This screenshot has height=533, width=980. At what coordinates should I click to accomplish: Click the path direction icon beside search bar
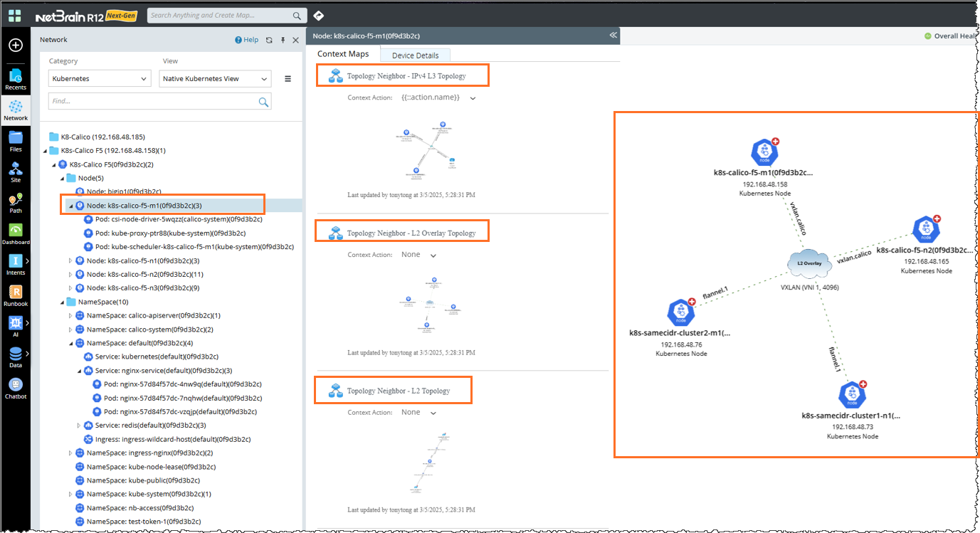[318, 15]
